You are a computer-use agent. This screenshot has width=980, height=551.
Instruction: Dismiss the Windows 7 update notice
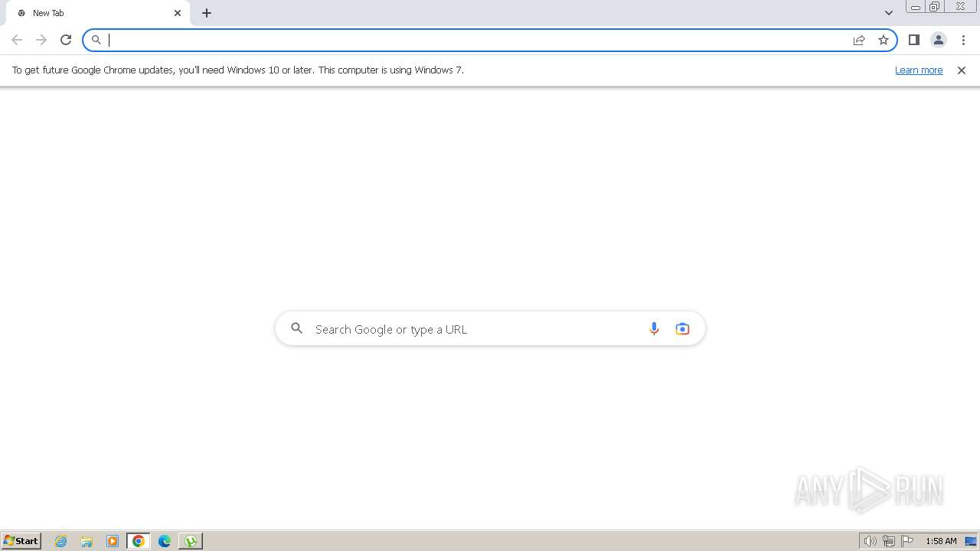pos(962,70)
